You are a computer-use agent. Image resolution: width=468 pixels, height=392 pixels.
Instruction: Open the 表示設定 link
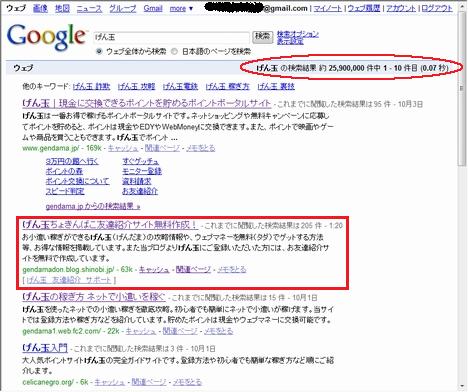(x=290, y=41)
